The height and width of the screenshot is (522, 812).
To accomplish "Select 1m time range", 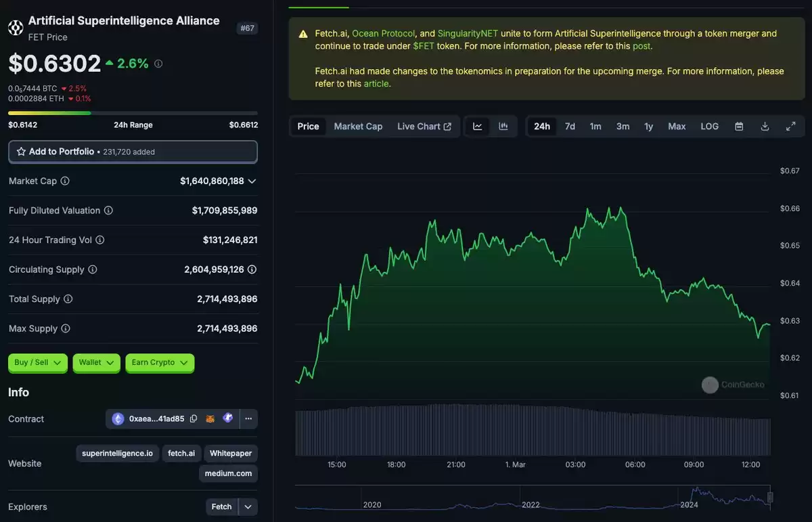I will click(x=595, y=127).
